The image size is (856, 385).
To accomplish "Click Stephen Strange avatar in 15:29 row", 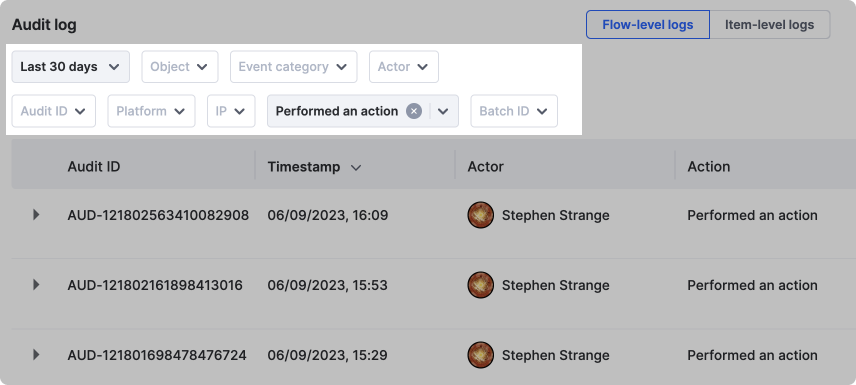I will pyautogui.click(x=480, y=354).
